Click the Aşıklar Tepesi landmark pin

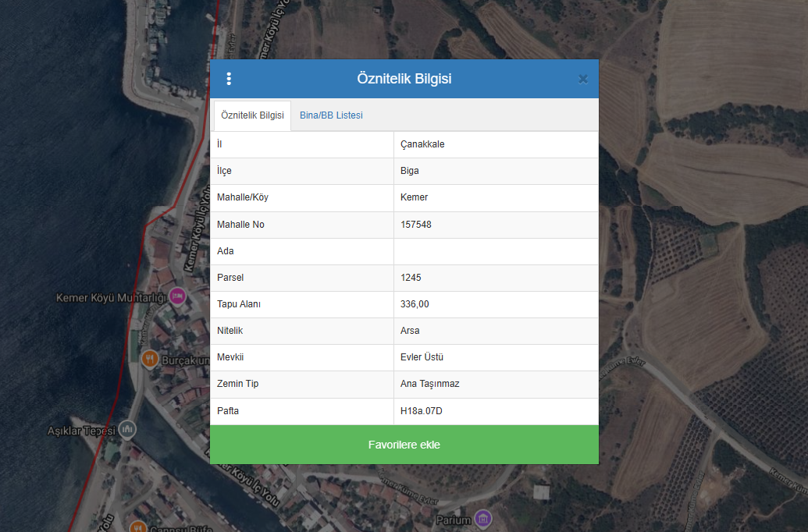(x=127, y=429)
